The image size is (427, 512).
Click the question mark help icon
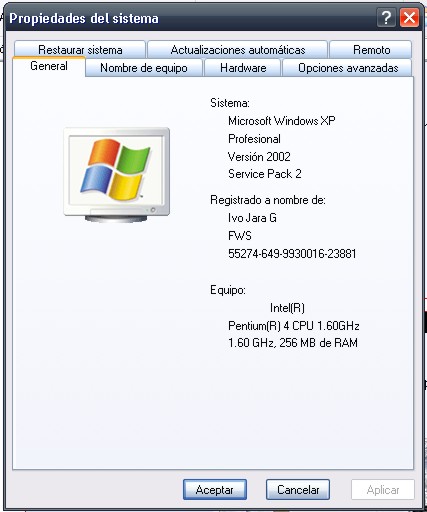click(x=386, y=17)
